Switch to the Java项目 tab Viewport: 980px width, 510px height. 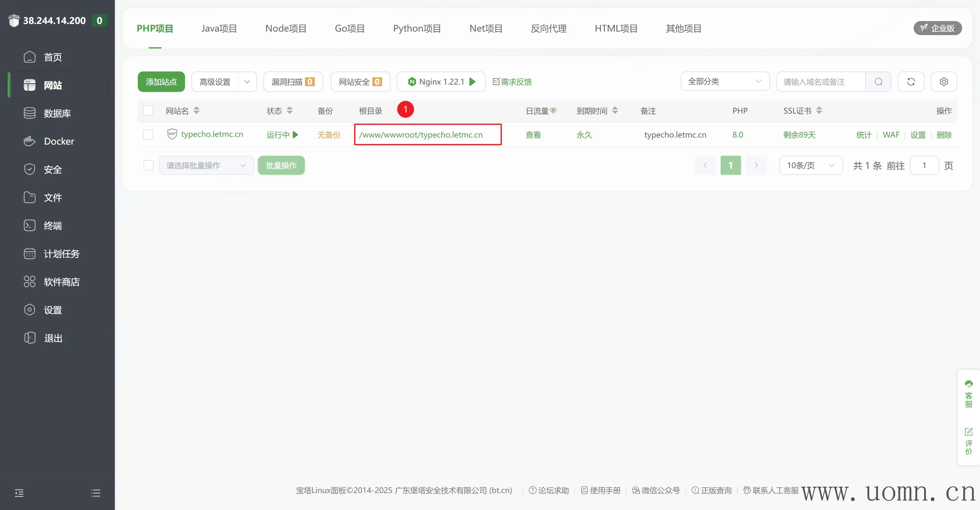pyautogui.click(x=219, y=28)
